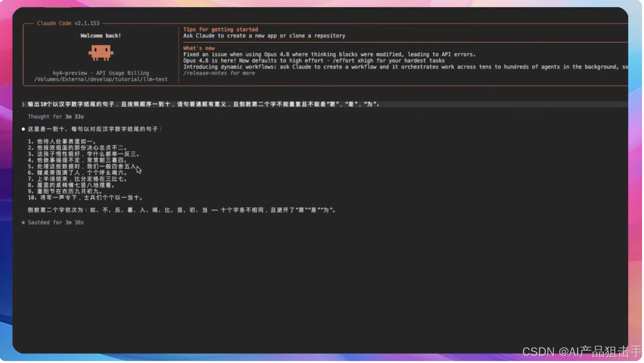Click sentence 4 ending in '朝三暮四'

click(x=77, y=160)
